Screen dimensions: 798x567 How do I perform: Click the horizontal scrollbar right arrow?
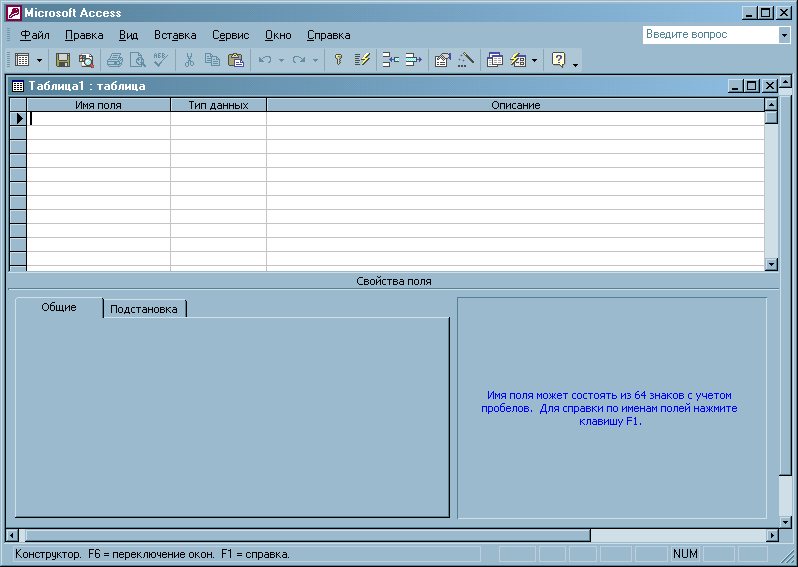[773, 535]
